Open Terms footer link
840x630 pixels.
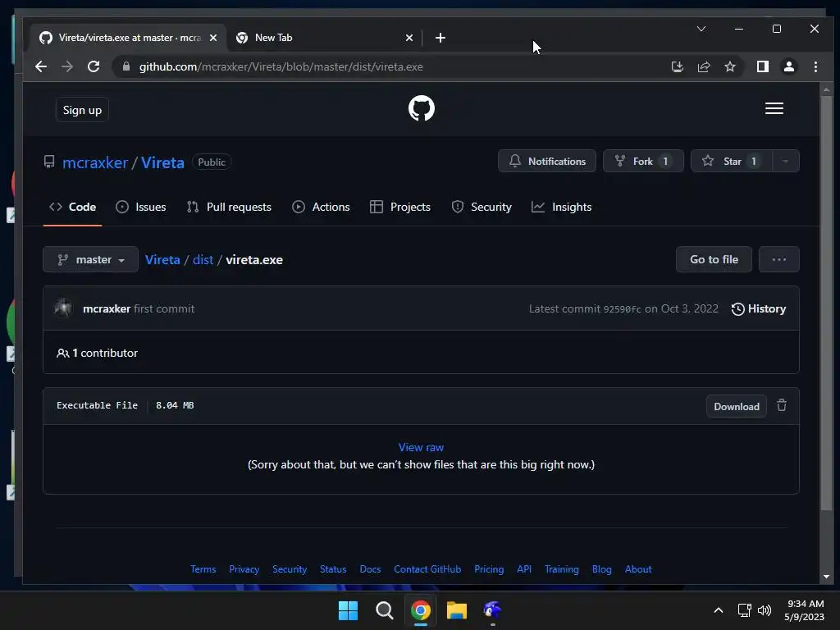click(x=203, y=569)
